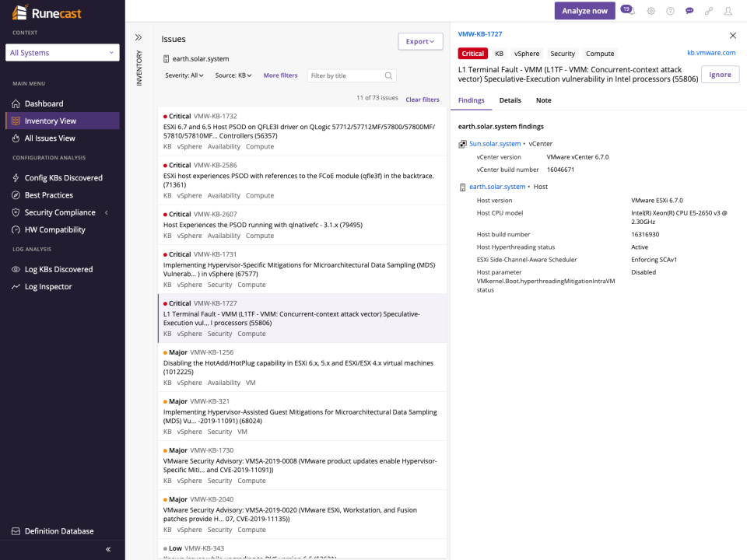Open the notifications bell with 19 badge
Image resolution: width=747 pixels, height=560 pixels.
[x=629, y=10]
